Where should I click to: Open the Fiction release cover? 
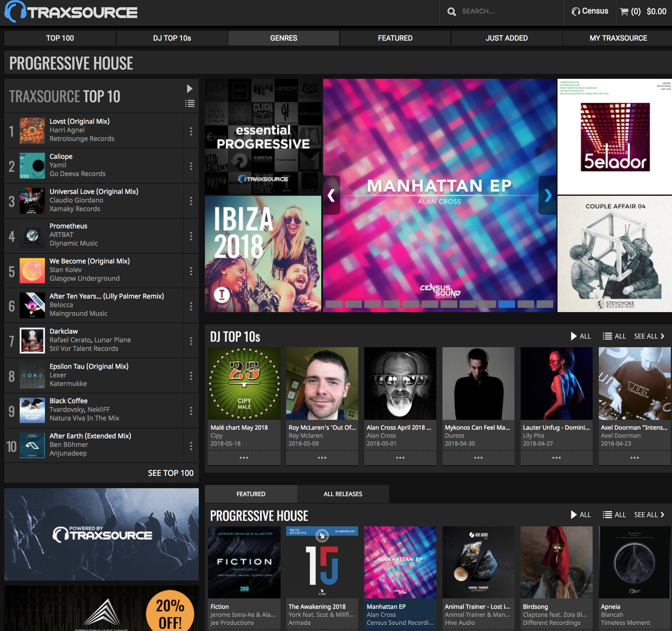pyautogui.click(x=244, y=562)
